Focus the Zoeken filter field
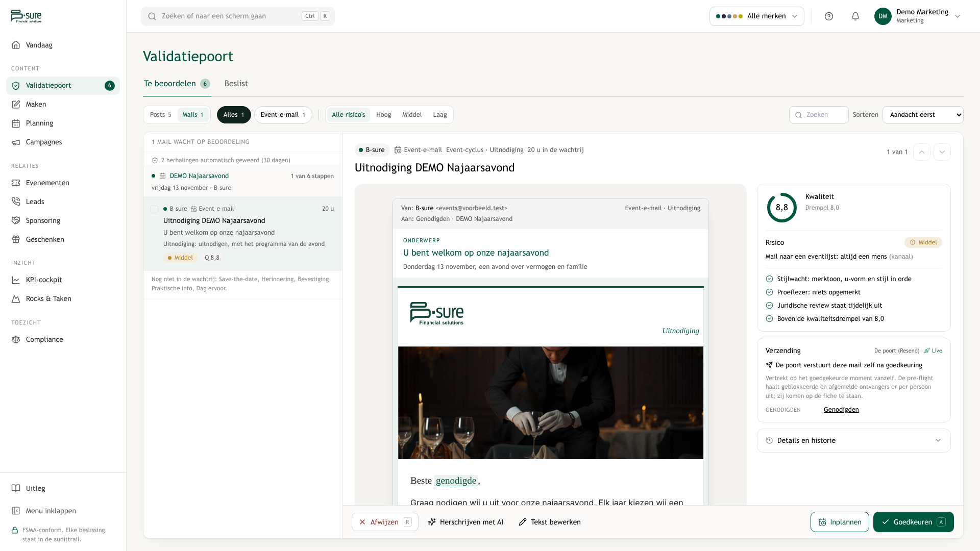Viewport: 980px width, 551px height. click(819, 115)
